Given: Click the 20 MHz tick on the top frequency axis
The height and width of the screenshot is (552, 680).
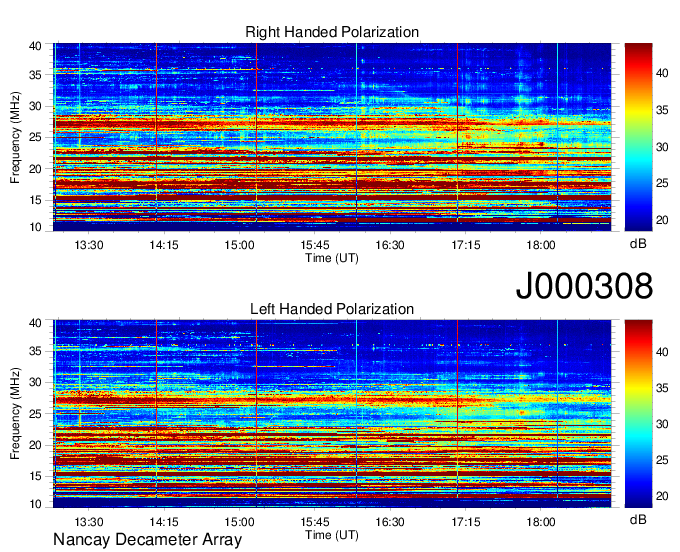Looking at the screenshot, I should [x=35, y=169].
